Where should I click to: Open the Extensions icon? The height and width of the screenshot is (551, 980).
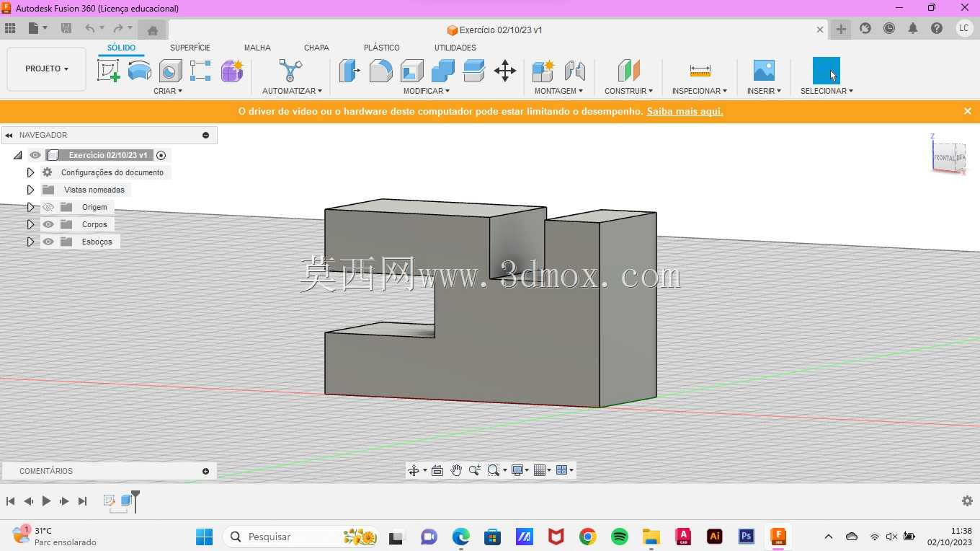point(865,29)
